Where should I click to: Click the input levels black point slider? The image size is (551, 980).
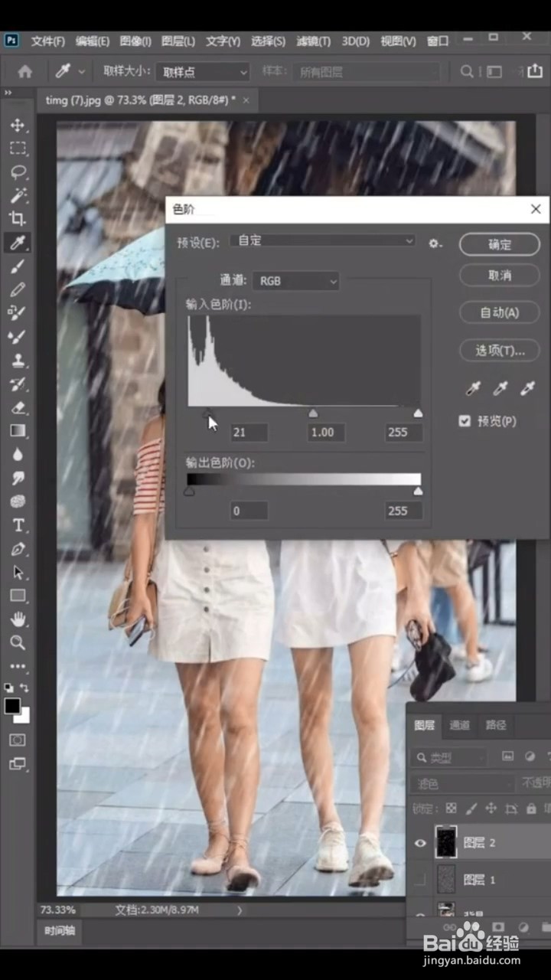click(208, 413)
